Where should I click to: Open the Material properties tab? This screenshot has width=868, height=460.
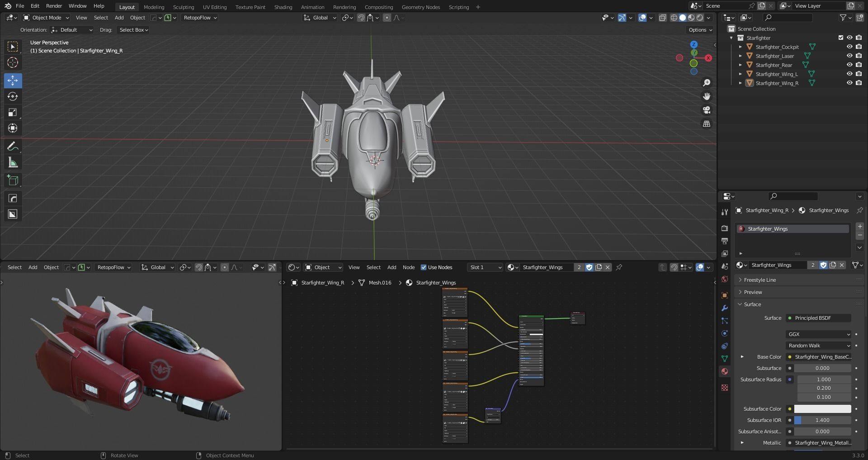[725, 371]
